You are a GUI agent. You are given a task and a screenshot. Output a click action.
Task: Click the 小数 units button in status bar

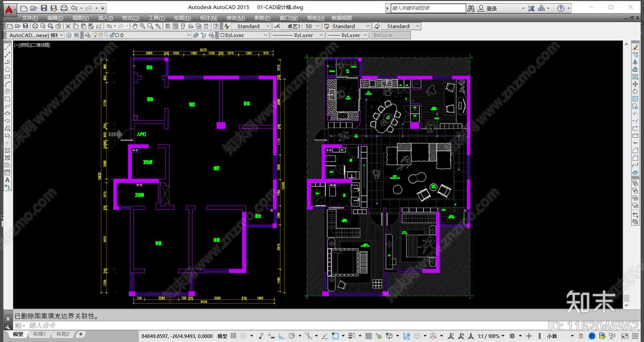(552, 336)
